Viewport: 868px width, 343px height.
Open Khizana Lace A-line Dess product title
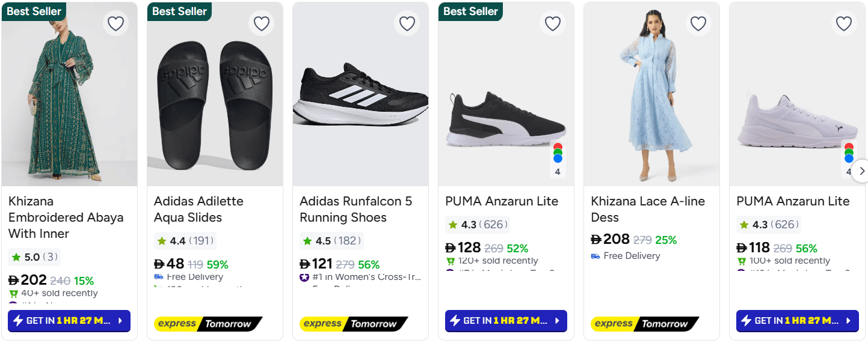tap(647, 209)
